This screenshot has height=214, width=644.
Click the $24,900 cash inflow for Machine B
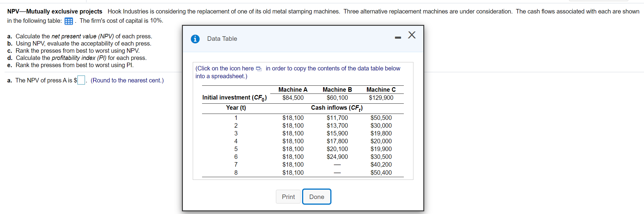337,157
